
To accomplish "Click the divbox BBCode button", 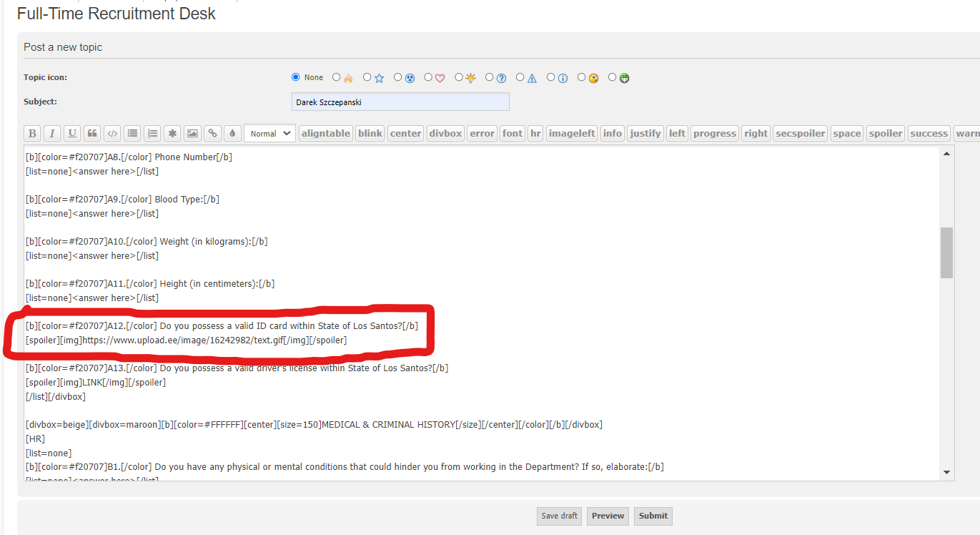I will (445, 134).
